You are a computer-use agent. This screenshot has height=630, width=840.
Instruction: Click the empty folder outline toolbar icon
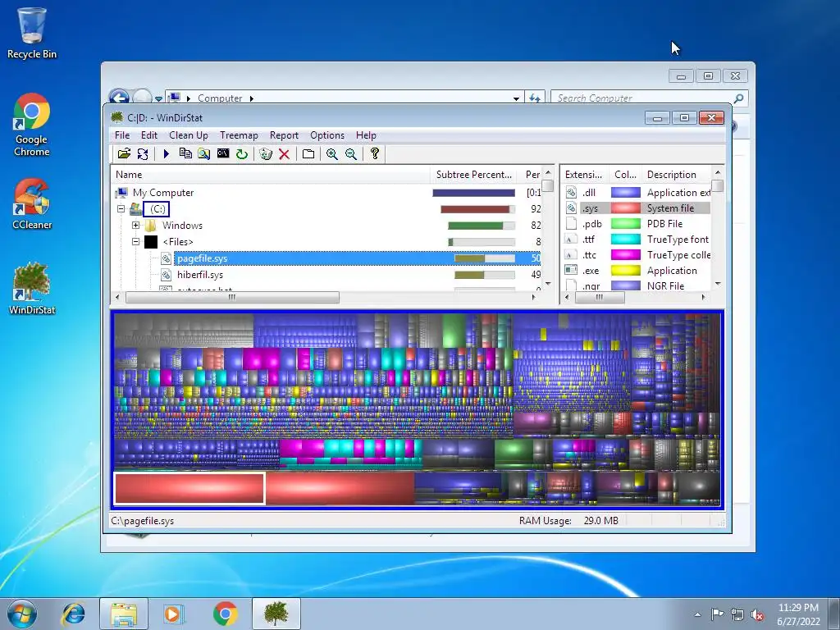tap(308, 154)
